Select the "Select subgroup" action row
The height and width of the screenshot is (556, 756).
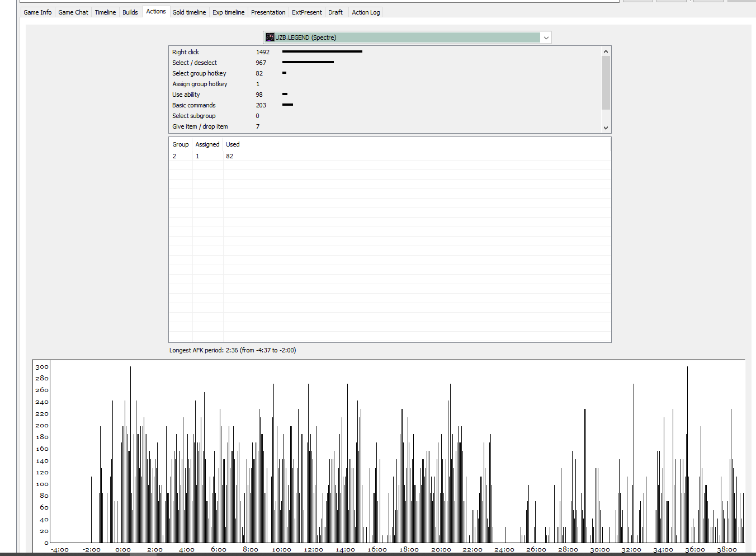(x=385, y=116)
